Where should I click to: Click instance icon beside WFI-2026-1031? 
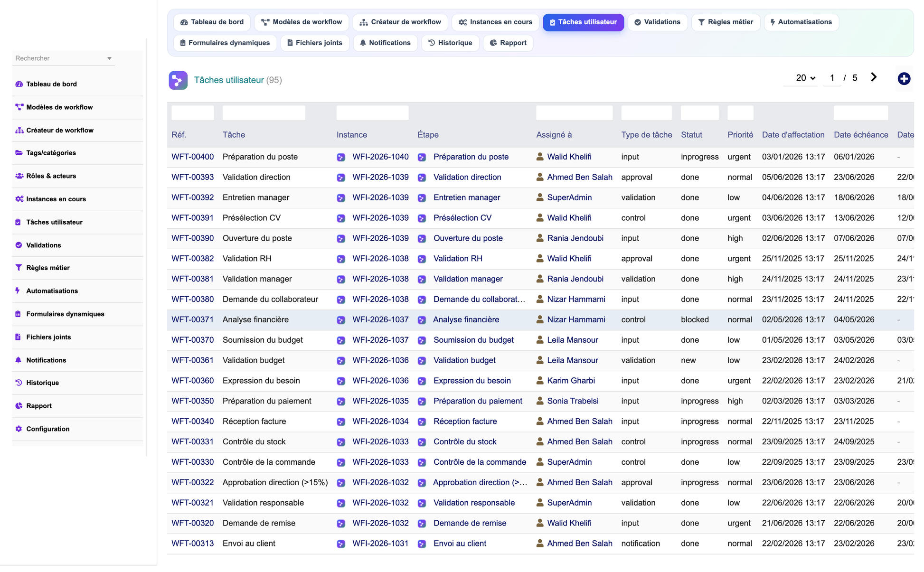coord(341,544)
